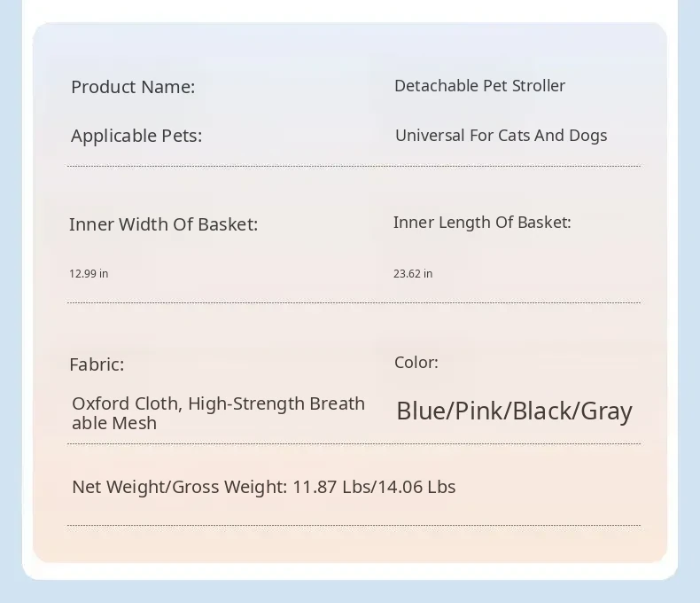Select the 23.62 in length value
The width and height of the screenshot is (700, 603).
pyautogui.click(x=413, y=274)
